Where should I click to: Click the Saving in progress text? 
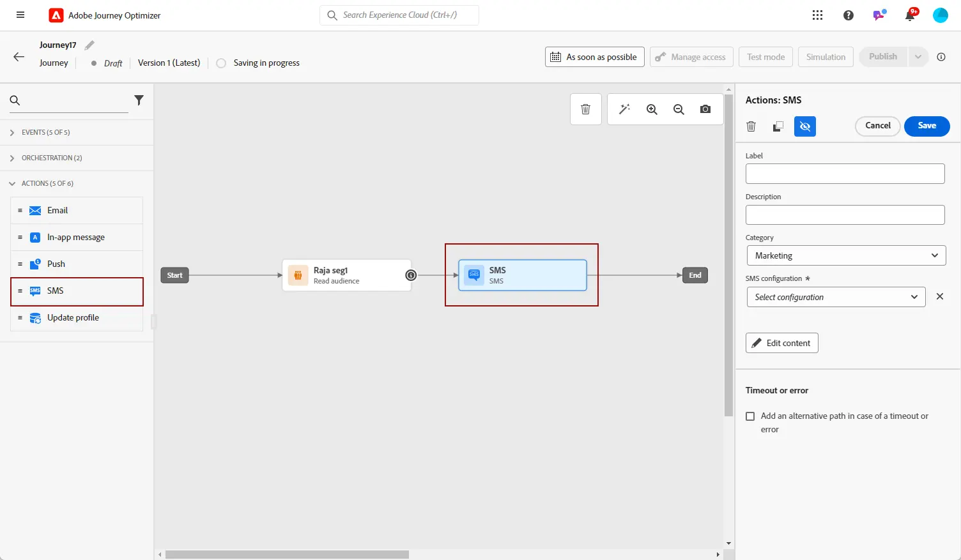tap(266, 63)
